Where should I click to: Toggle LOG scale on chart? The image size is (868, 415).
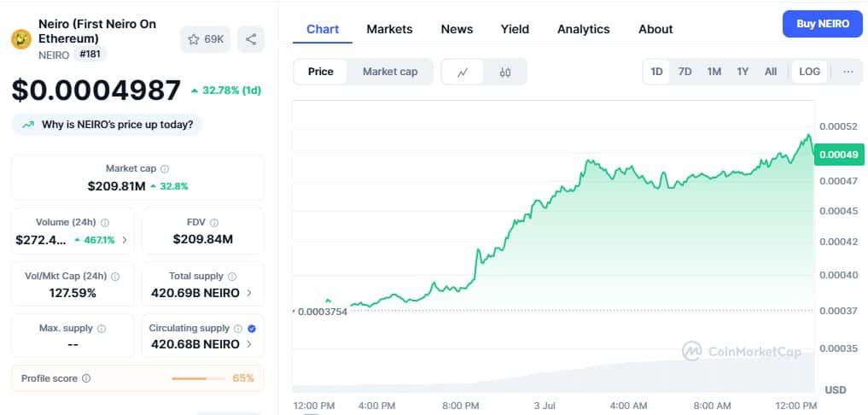click(x=810, y=72)
